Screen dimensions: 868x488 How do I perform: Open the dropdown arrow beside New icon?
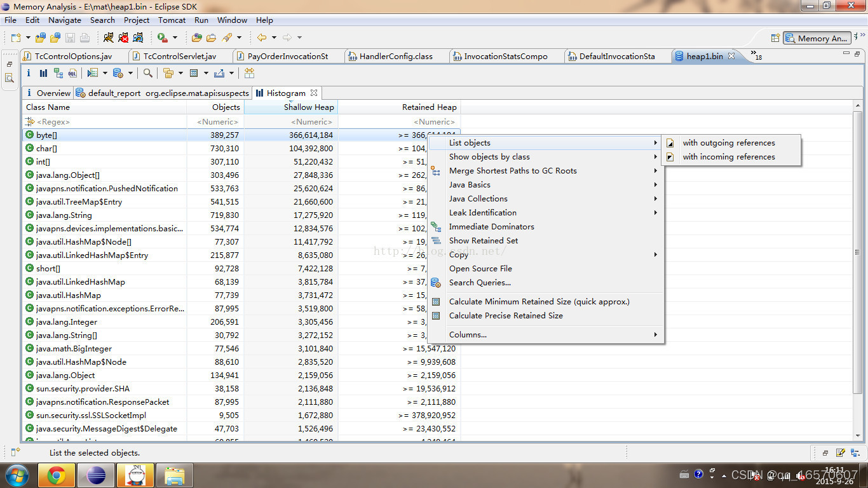28,37
